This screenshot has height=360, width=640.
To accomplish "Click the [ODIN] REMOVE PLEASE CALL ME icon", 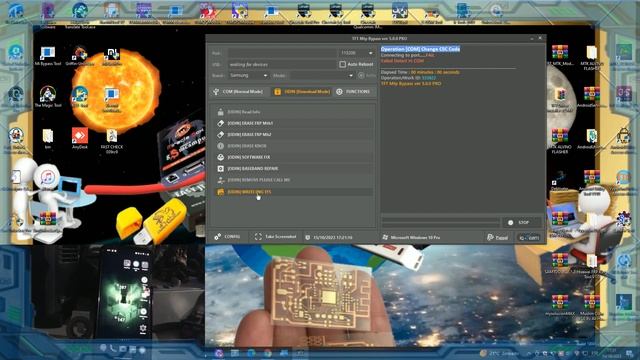I will click(220, 180).
